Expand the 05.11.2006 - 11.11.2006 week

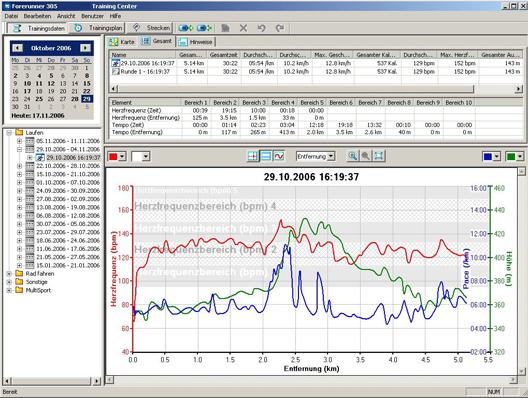coord(20,141)
